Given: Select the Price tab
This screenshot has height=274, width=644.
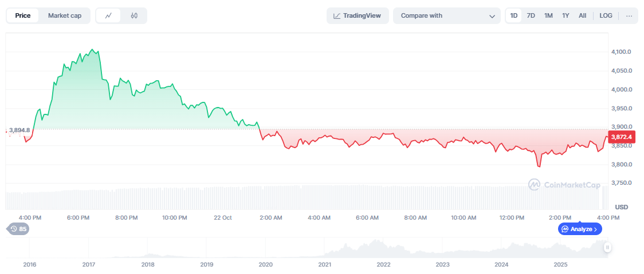Looking at the screenshot, I should [23, 16].
